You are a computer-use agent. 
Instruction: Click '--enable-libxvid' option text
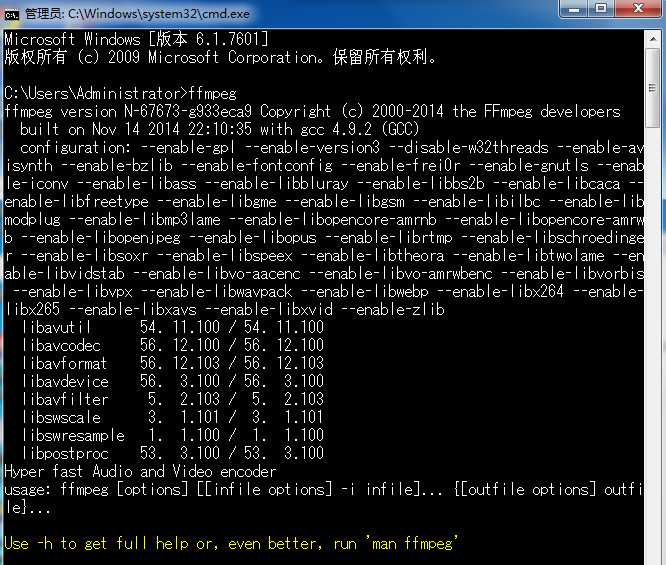tap(269, 310)
